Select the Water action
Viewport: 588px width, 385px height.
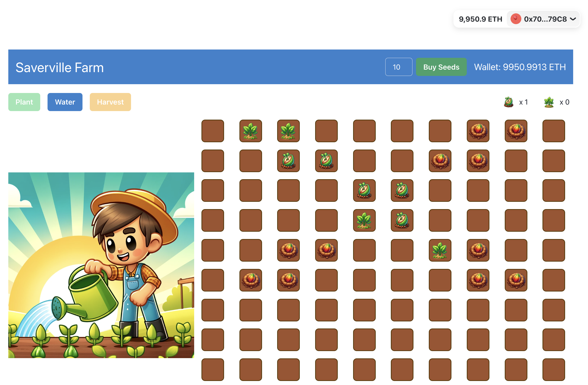(65, 102)
